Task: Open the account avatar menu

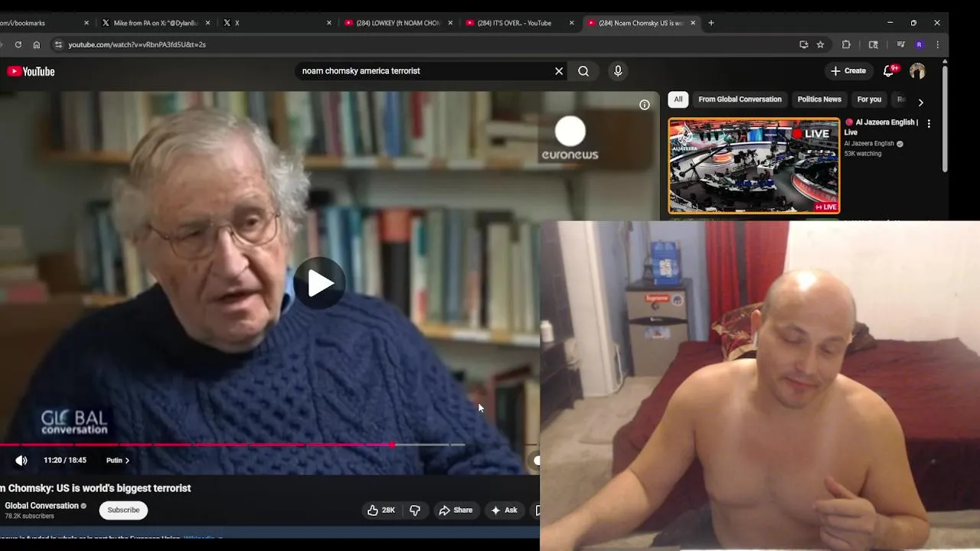Action: click(x=917, y=71)
